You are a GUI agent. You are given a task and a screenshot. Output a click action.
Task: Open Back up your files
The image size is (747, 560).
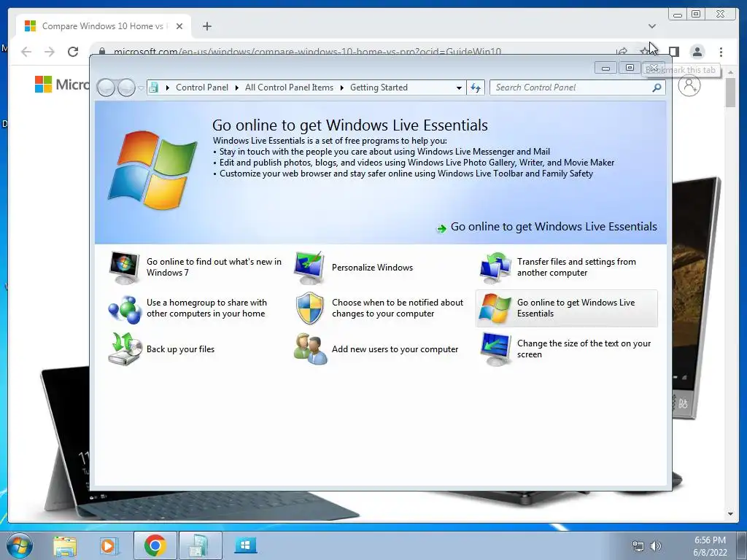pos(181,349)
